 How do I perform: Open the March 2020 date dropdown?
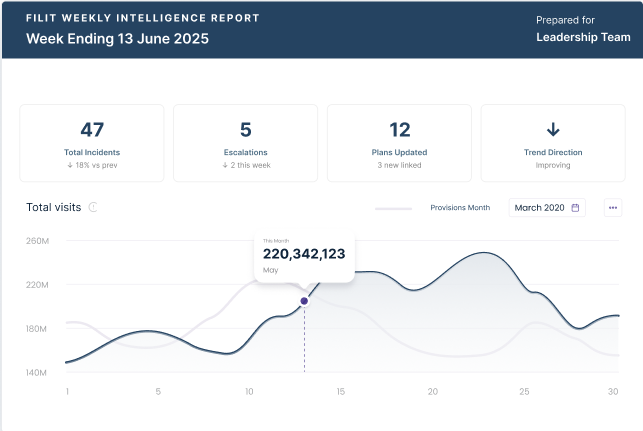click(546, 208)
